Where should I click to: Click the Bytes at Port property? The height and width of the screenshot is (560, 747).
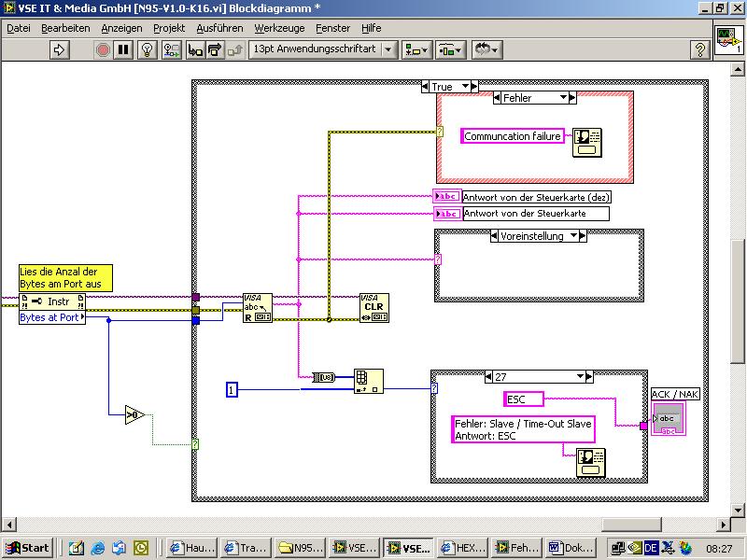click(x=52, y=317)
